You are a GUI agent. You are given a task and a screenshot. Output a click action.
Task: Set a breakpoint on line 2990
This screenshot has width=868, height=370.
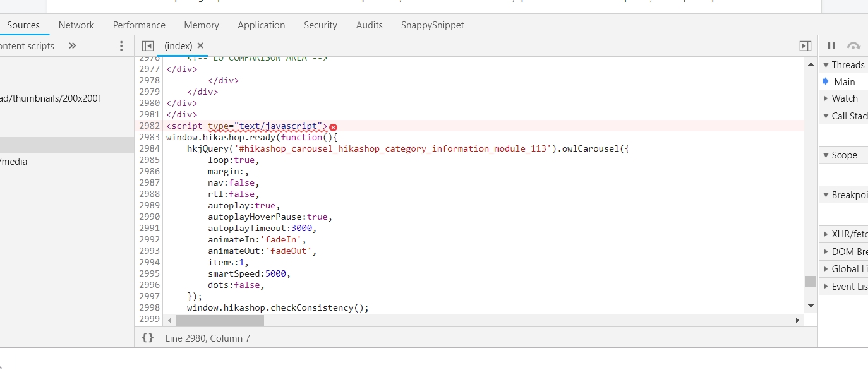(150, 217)
